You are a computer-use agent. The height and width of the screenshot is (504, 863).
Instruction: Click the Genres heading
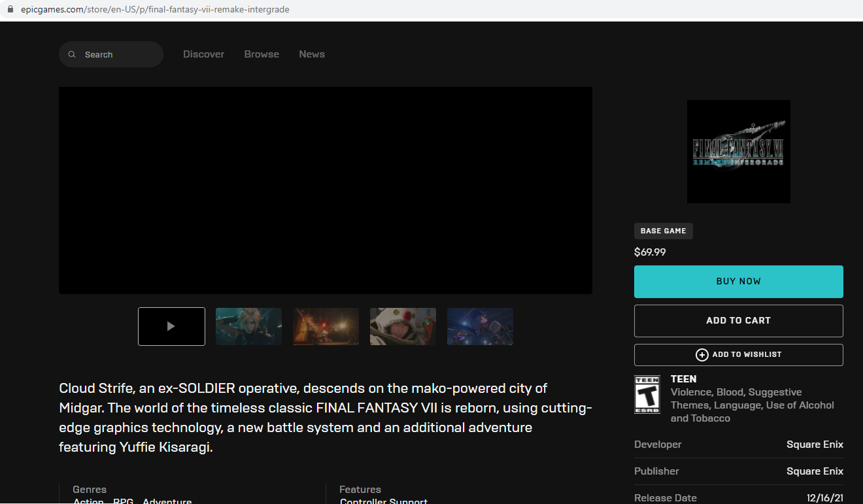click(x=90, y=490)
